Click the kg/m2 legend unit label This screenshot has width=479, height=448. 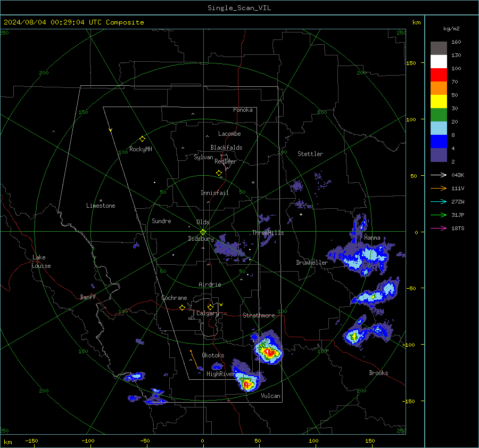(x=451, y=29)
